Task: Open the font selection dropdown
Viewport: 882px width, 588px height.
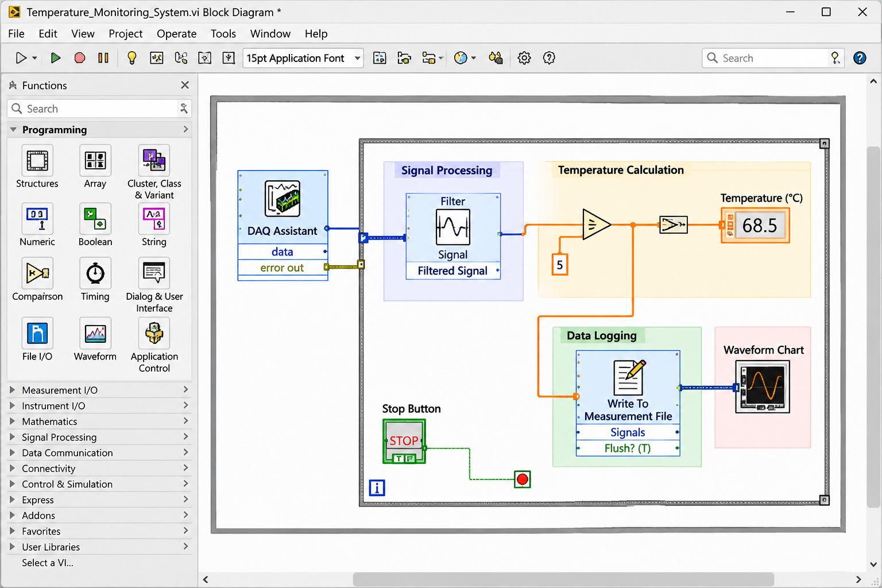Action: [x=303, y=58]
